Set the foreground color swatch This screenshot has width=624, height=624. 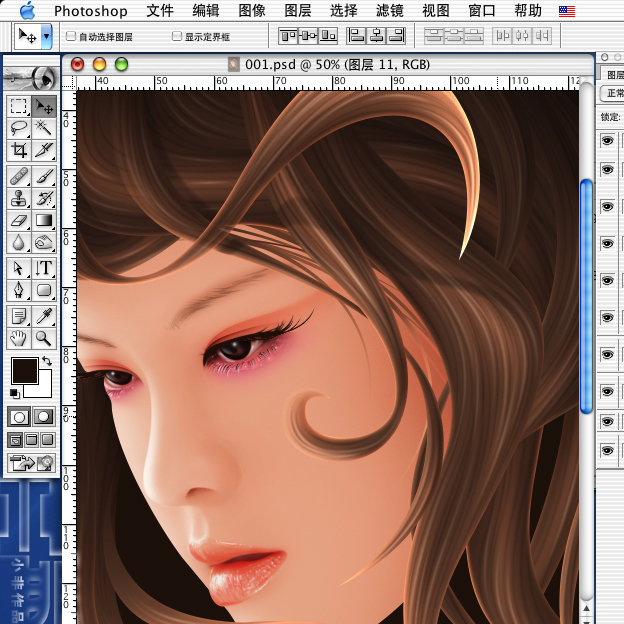click(x=23, y=369)
